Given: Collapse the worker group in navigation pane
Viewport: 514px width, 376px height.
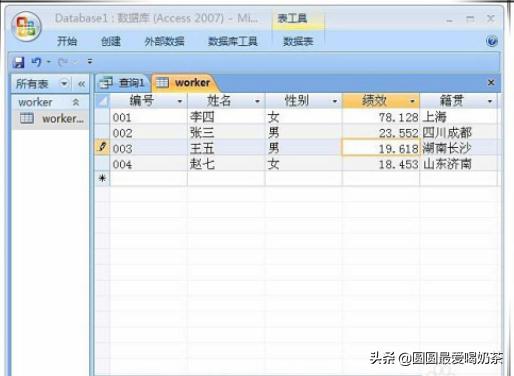Looking at the screenshot, I should pos(76,102).
